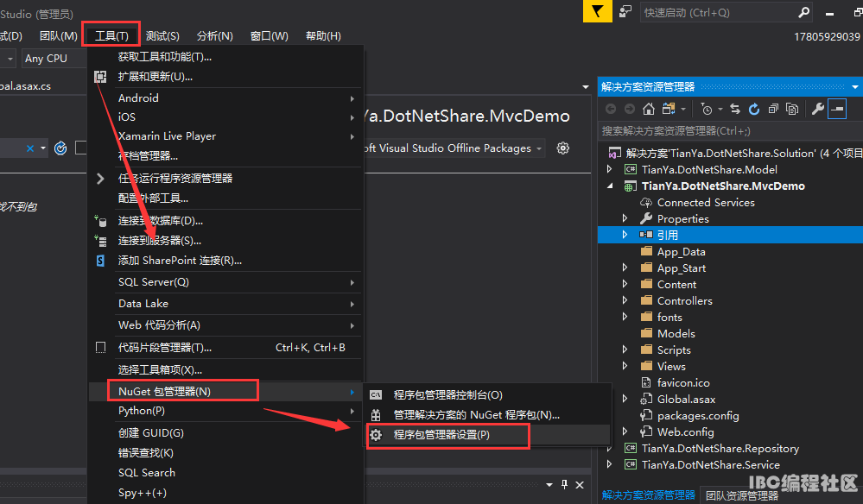Select the Models folder
This screenshot has height=504, width=863.
point(676,334)
